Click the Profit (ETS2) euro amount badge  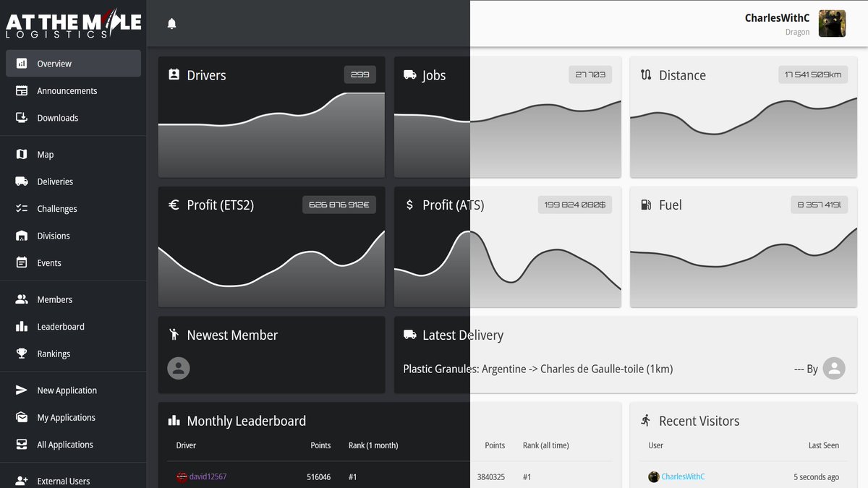[339, 205]
